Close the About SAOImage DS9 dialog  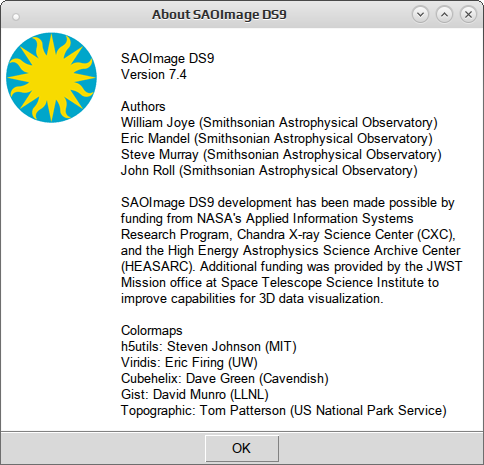[468, 15]
